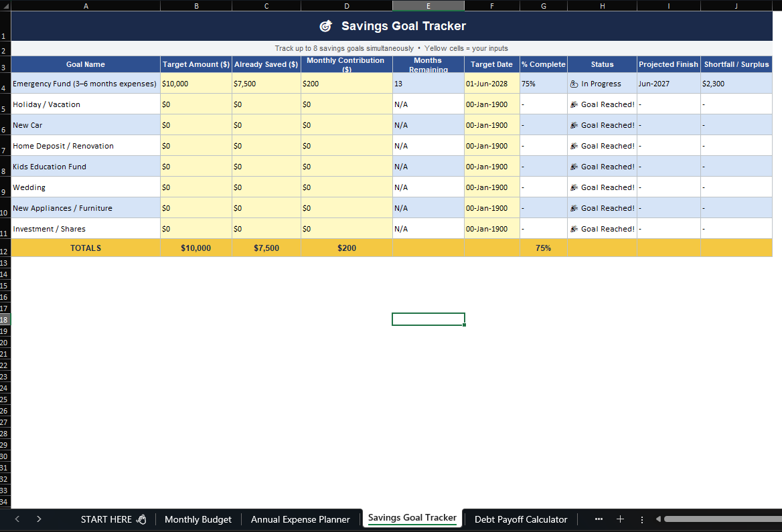Viewport: 782px width, 532px height.
Task: Go to Debt Payoff Calculator tab
Action: [521, 519]
